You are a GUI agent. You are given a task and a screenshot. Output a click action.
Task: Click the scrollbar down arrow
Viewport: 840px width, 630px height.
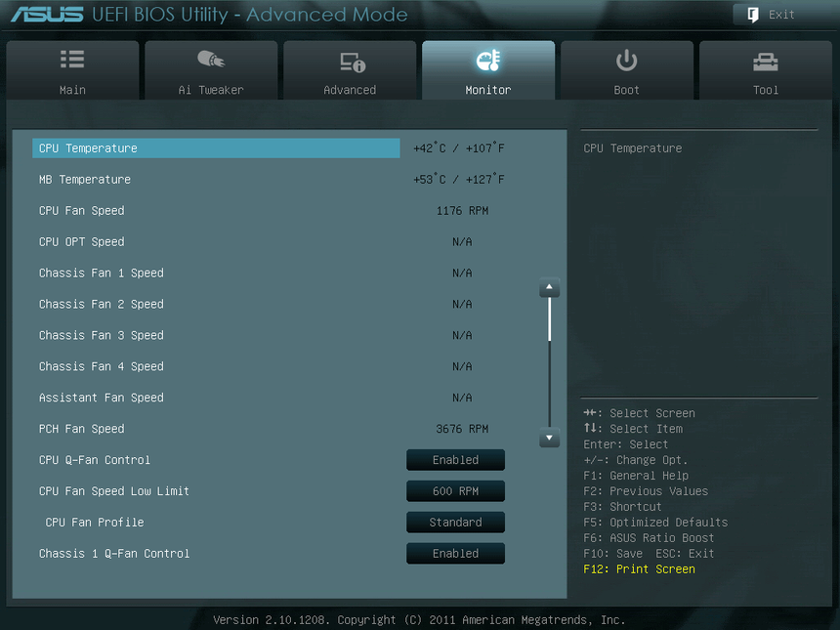[x=549, y=440]
